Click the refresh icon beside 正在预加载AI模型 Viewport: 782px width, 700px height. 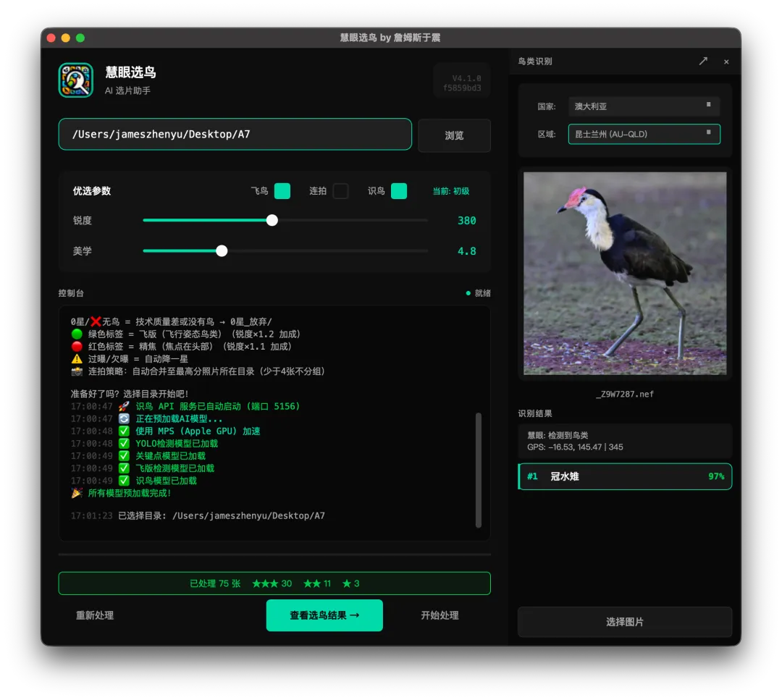tap(125, 419)
